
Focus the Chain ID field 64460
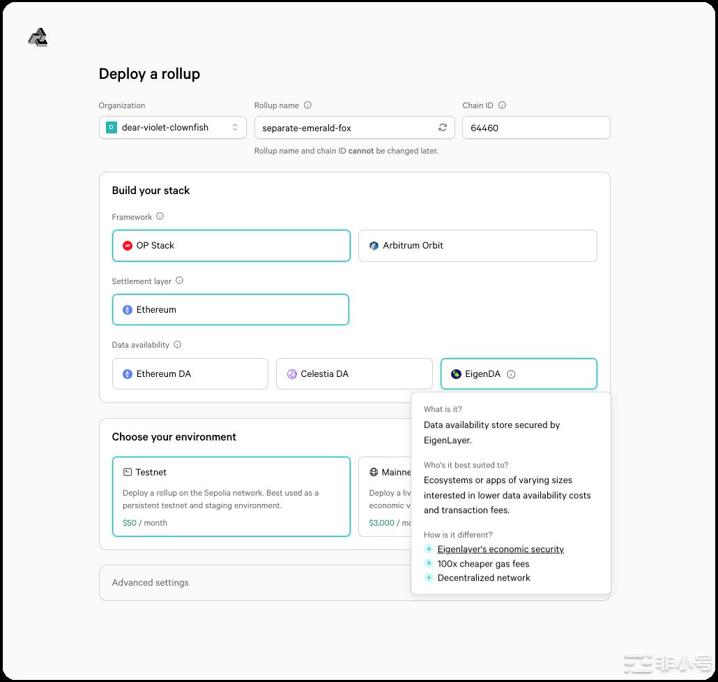click(x=536, y=127)
